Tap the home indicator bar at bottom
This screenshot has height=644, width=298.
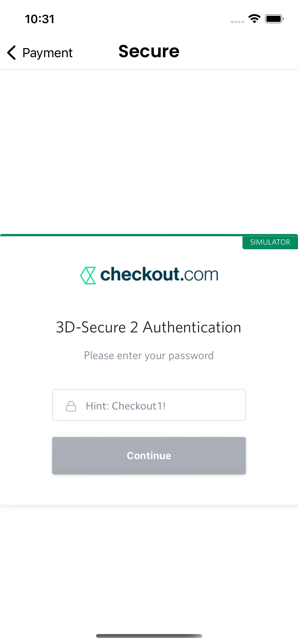pyautogui.click(x=149, y=636)
